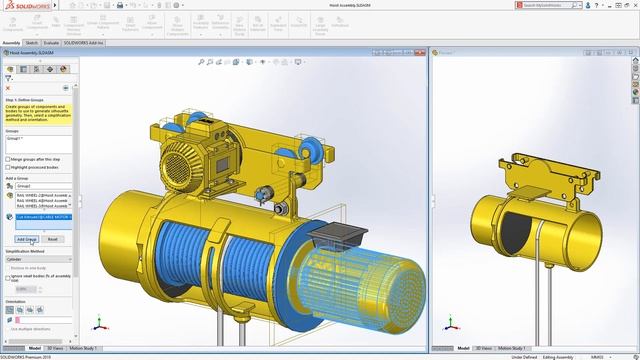This screenshot has width=640, height=360.
Task: Click the Edit Appearance icon in view toolbar
Action: coord(276,62)
